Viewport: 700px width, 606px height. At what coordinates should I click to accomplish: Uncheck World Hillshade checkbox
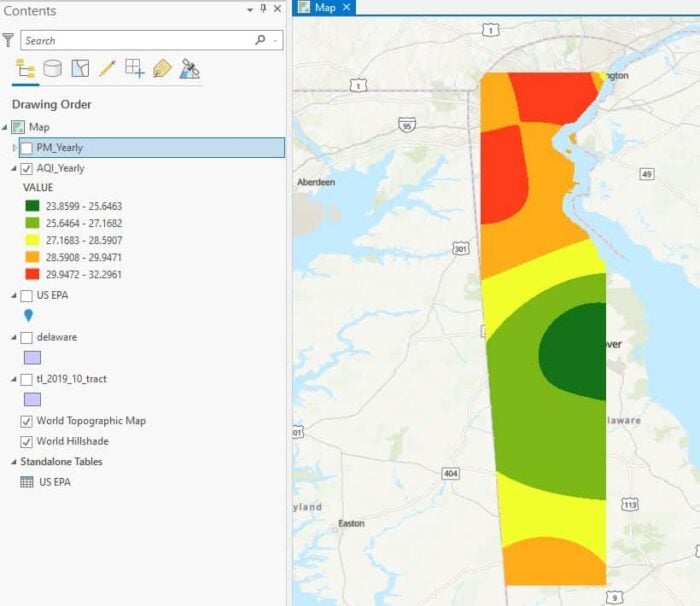point(27,442)
